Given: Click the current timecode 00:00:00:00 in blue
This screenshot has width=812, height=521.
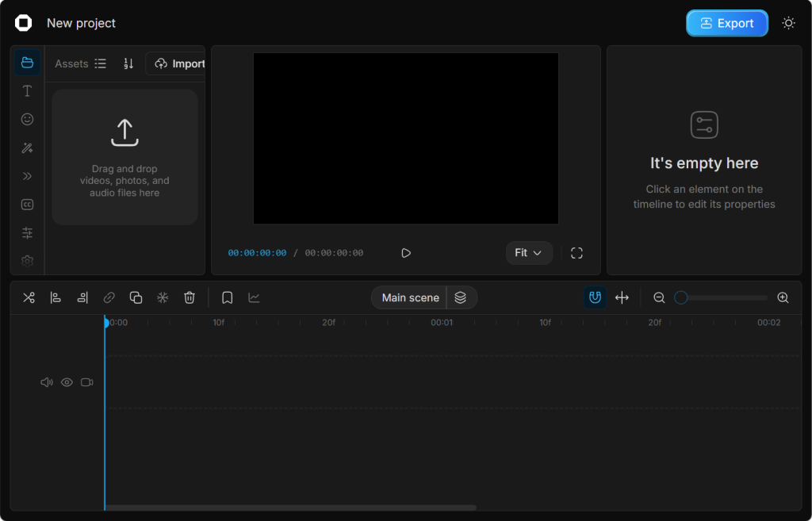Looking at the screenshot, I should pyautogui.click(x=258, y=253).
